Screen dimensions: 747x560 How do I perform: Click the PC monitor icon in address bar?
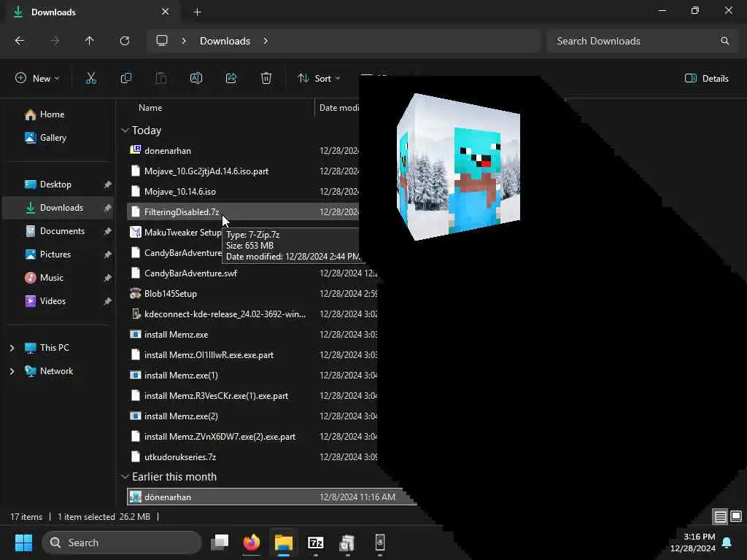162,41
